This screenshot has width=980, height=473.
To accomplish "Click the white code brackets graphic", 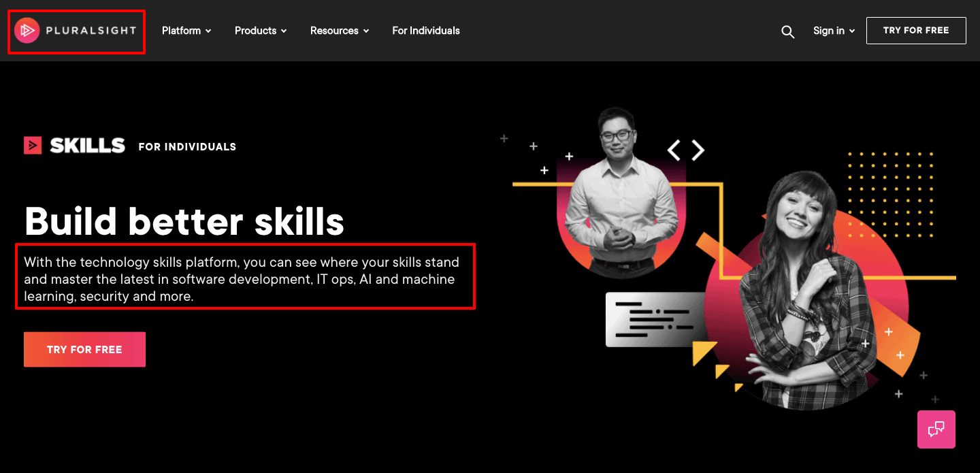I will (x=686, y=150).
